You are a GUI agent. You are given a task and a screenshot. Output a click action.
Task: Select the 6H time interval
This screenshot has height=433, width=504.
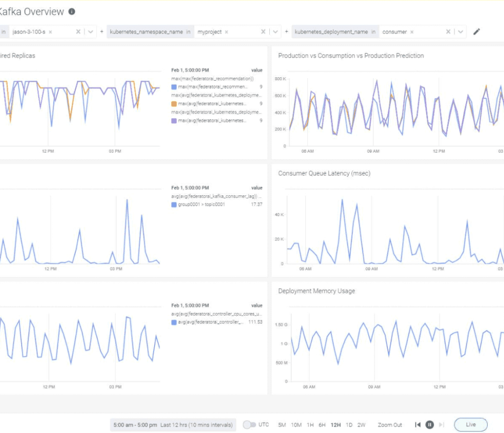(x=322, y=425)
